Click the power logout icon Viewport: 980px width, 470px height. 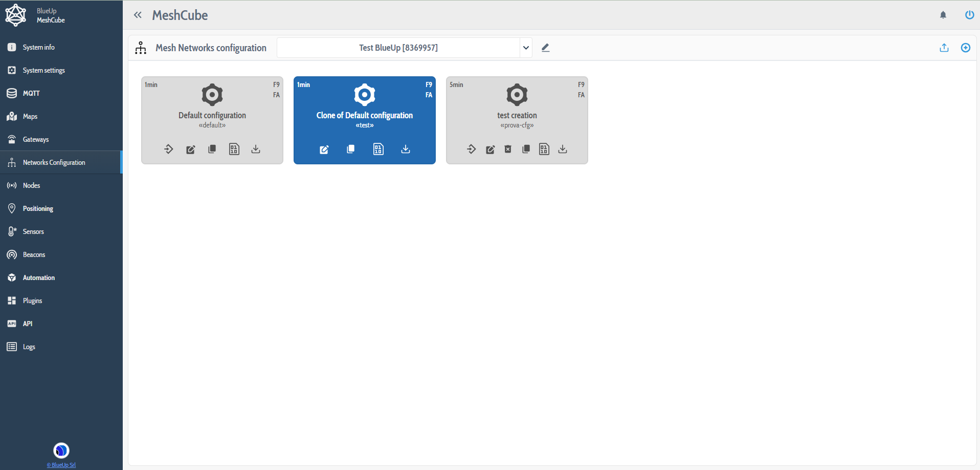(969, 15)
